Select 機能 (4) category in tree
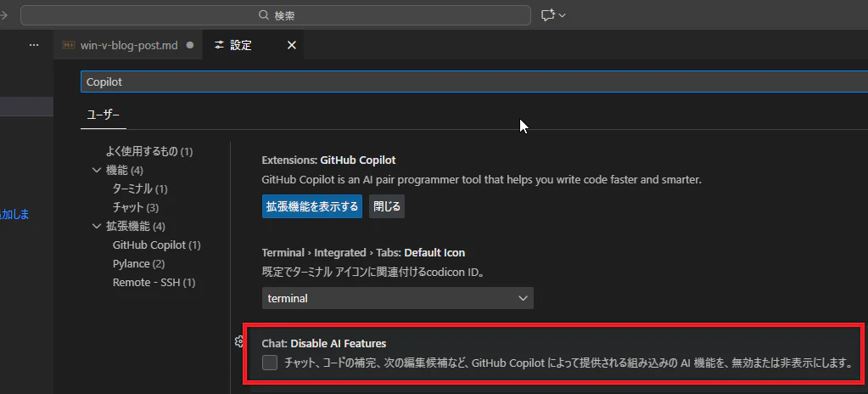The height and width of the screenshot is (394, 868). [125, 170]
